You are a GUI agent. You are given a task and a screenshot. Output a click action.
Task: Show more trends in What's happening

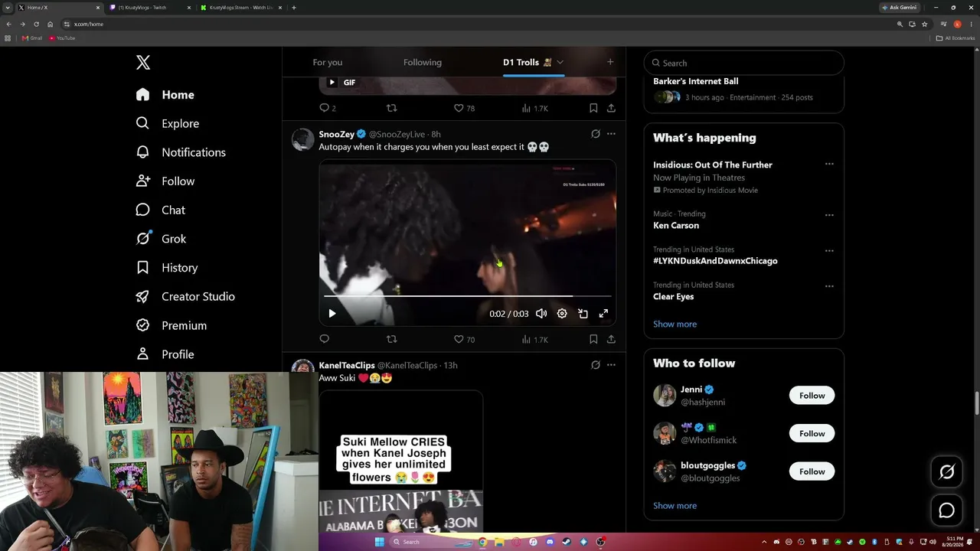point(675,324)
